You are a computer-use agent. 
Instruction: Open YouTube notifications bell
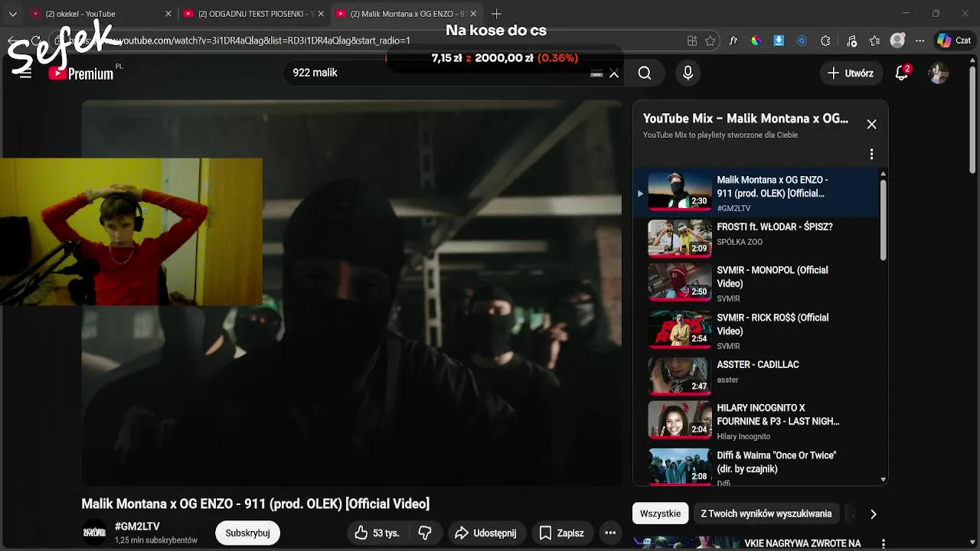click(x=902, y=73)
